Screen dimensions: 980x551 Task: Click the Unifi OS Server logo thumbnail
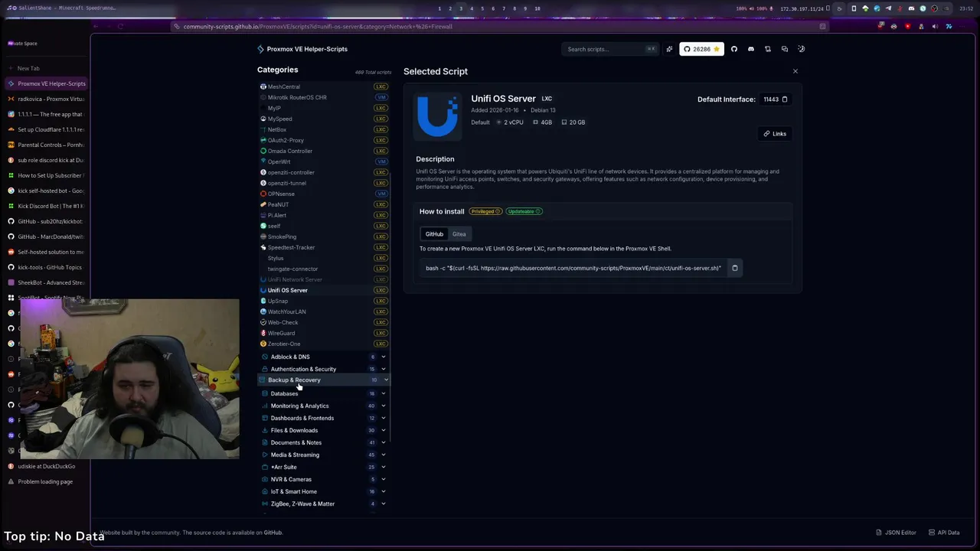point(437,116)
